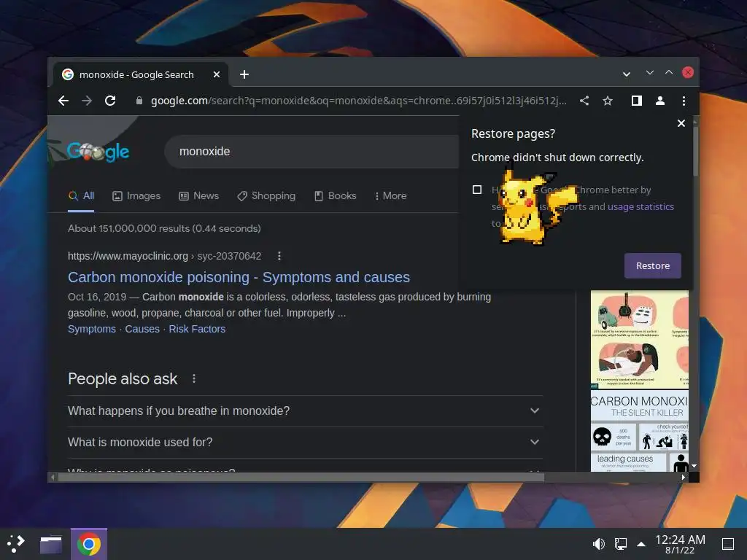Screen dimensions: 747x560
Task: Open the Risk Factors sitelink
Action: 197,329
